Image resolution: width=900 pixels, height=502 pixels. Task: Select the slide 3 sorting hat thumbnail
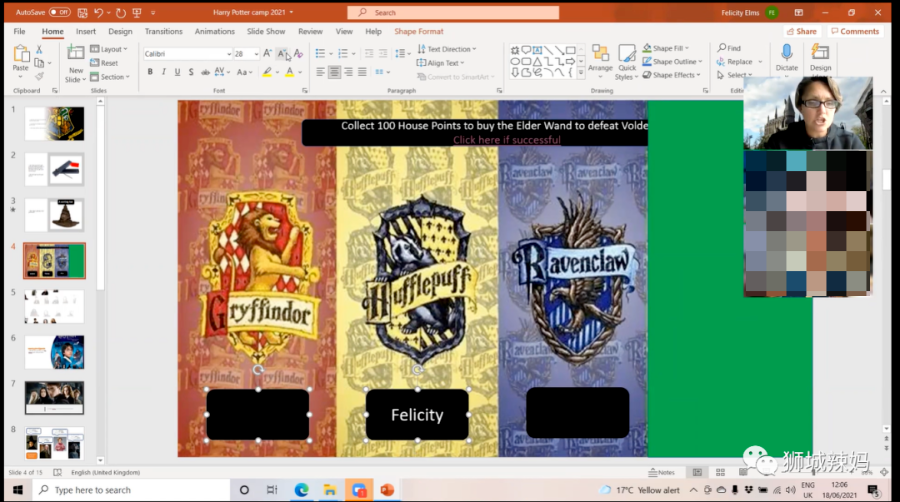(x=55, y=215)
